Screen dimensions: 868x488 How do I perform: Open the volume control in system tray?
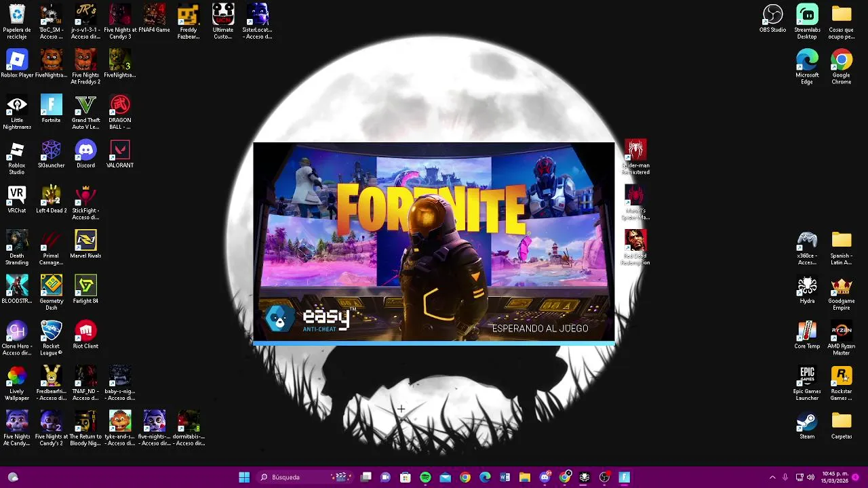click(x=810, y=477)
